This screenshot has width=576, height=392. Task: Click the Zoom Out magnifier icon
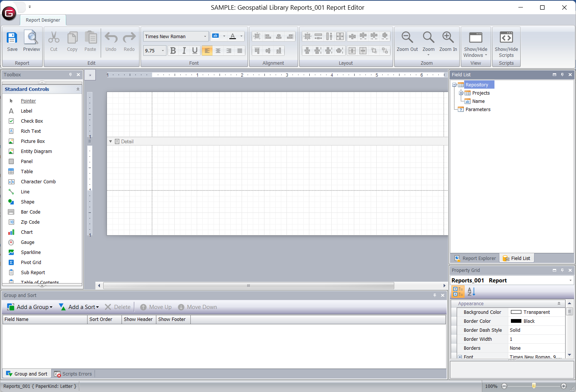pos(407,38)
